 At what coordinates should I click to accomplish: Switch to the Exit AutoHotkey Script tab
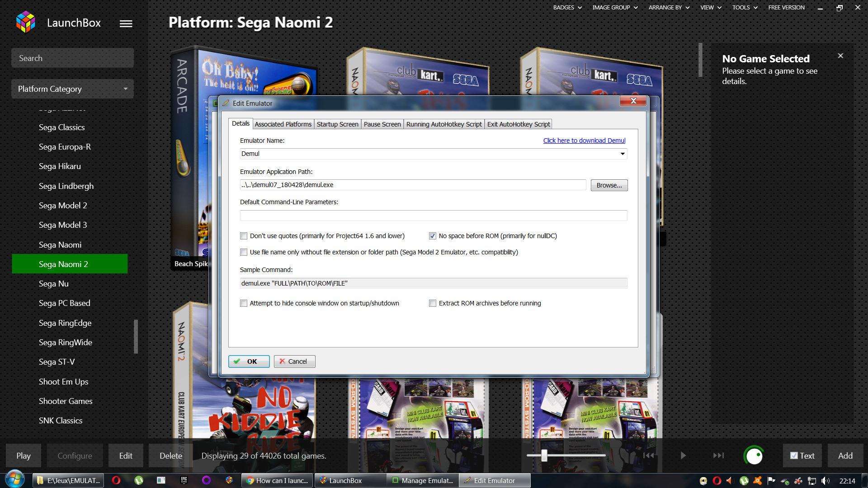click(519, 124)
